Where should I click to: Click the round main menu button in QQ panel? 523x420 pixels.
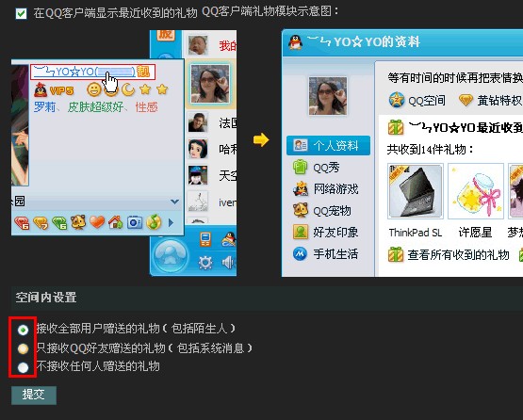click(x=171, y=256)
